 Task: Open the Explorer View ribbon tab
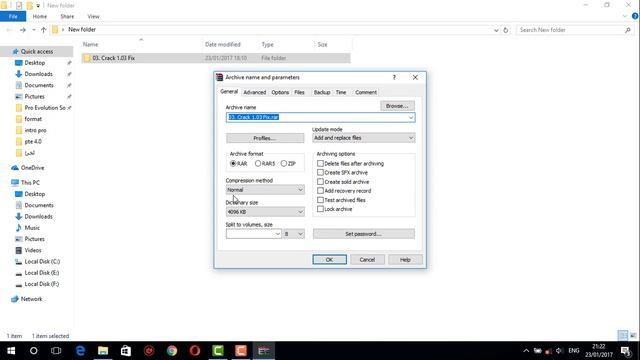(x=93, y=16)
